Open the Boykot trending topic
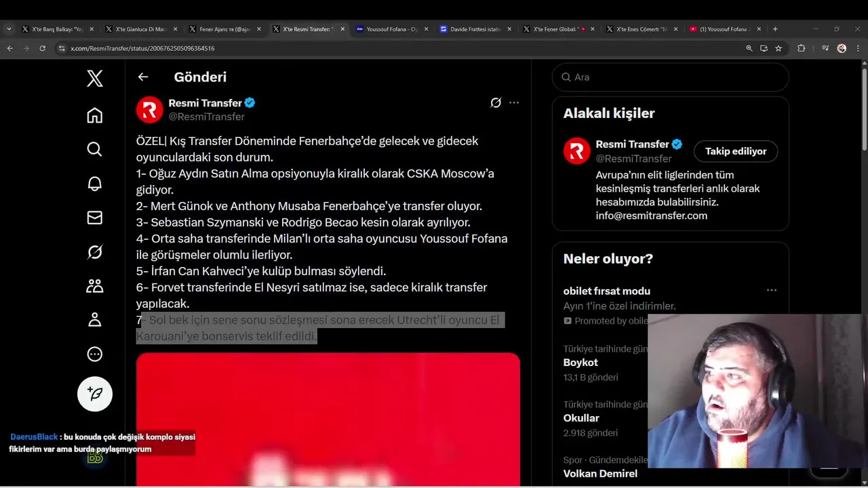Viewport: 868px width, 488px height. click(580, 363)
